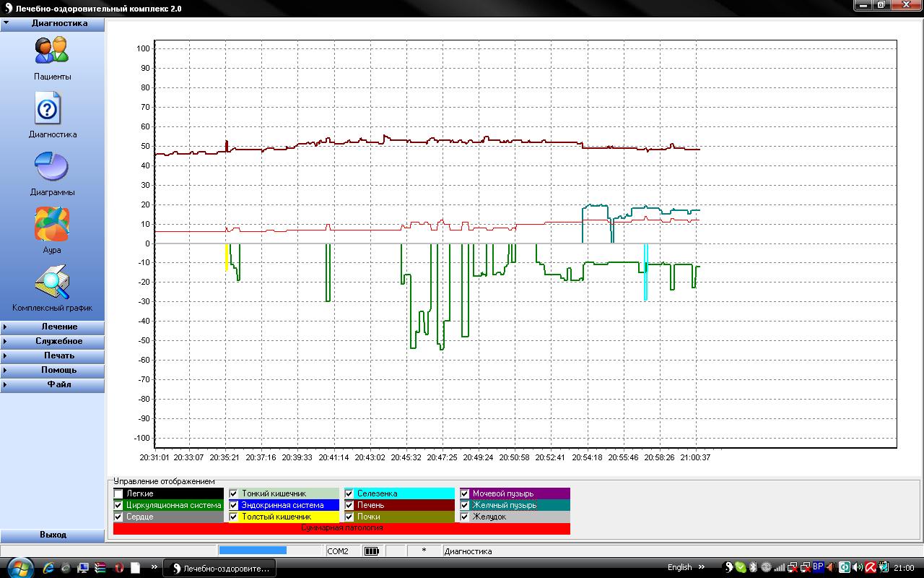Expand the Лечение sidebar section
This screenshot has height=578, width=924.
click(53, 327)
